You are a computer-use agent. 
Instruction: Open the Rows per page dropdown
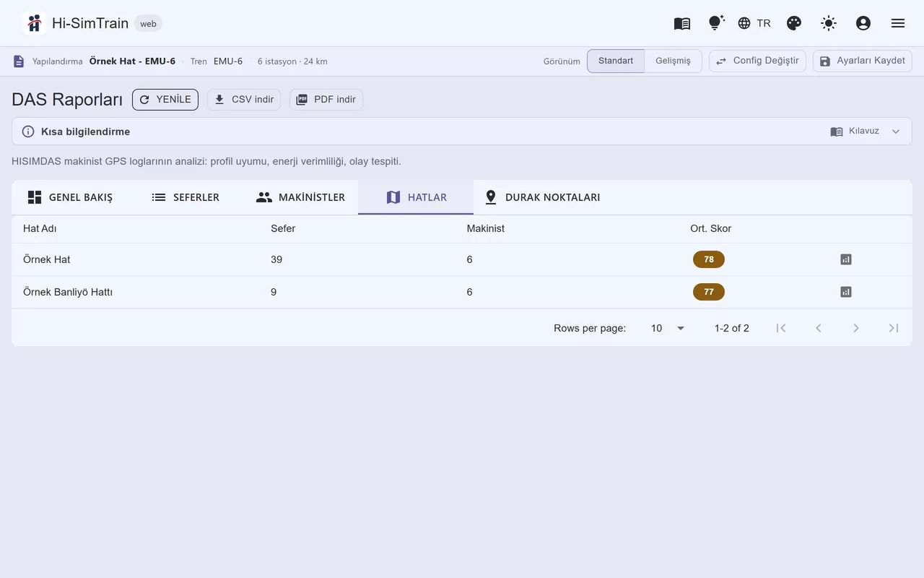(x=667, y=328)
